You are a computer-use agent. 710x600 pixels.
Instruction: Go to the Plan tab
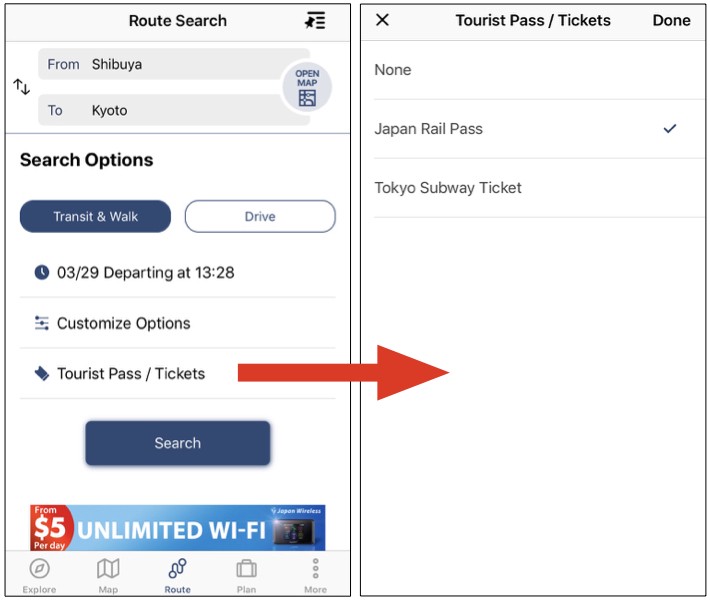coord(246,575)
